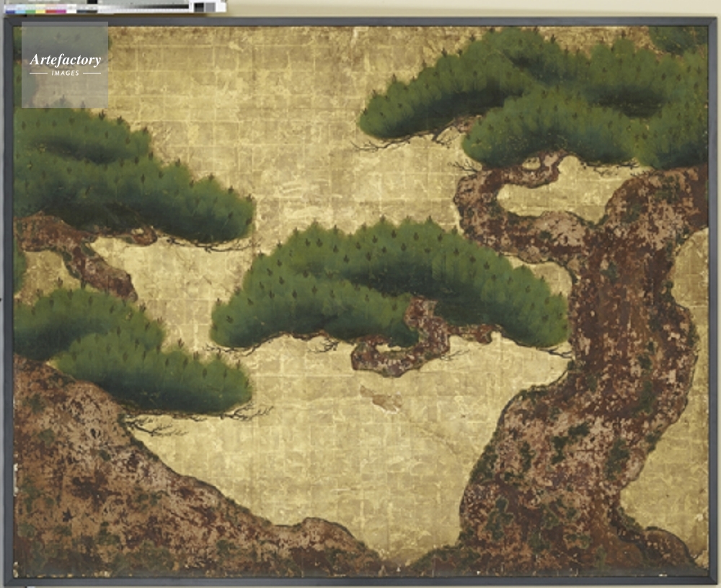The height and width of the screenshot is (588, 721).
Task: Click the dark frame's bottom edge
Action: [x=360, y=580]
